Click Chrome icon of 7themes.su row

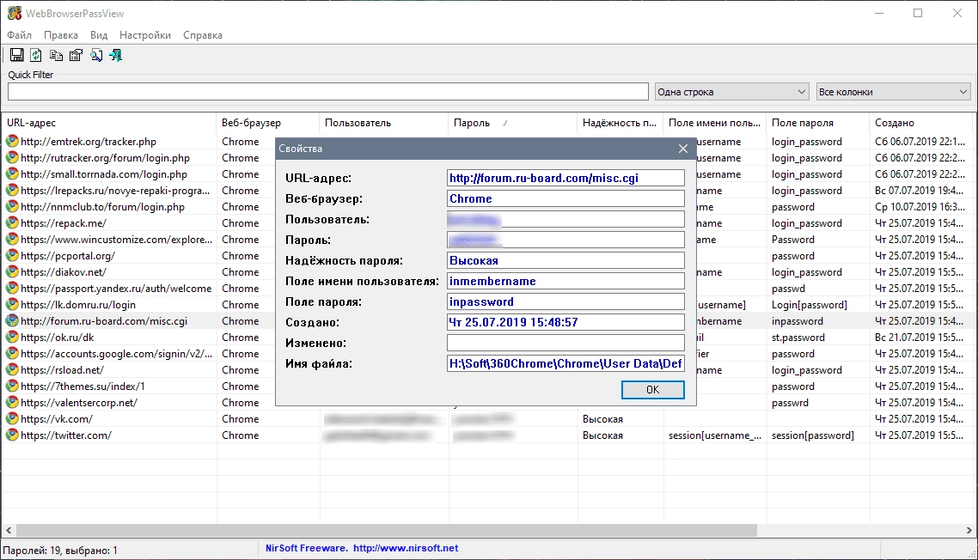[x=12, y=386]
